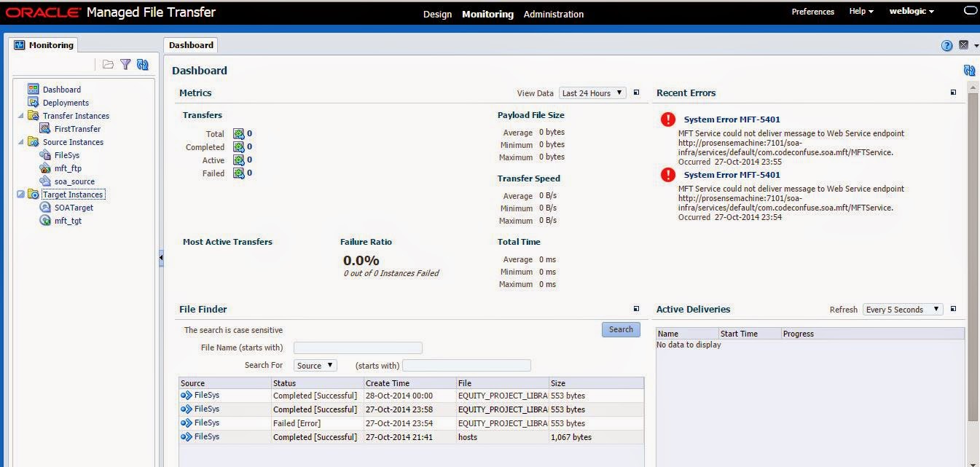Click the Deployments icon in the tree

pos(33,102)
